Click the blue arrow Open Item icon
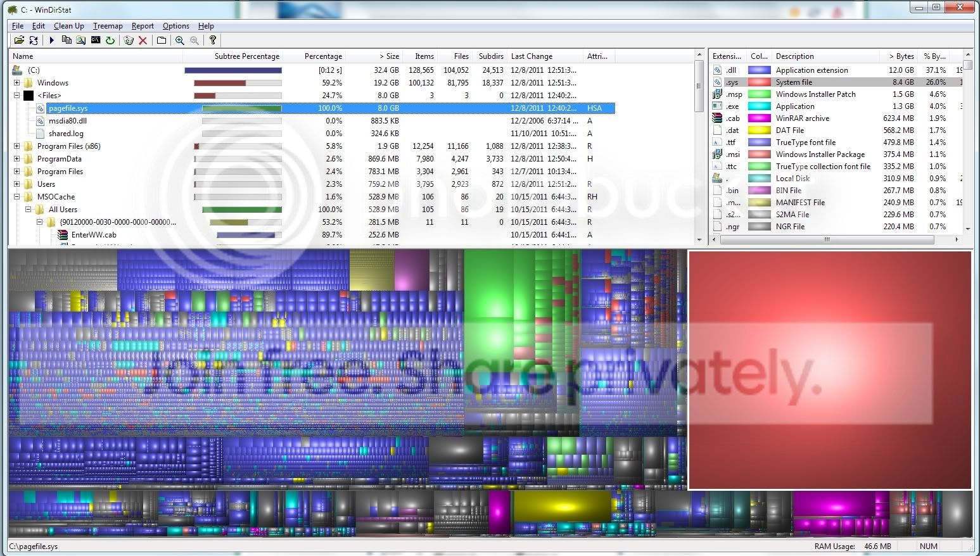980x556 pixels. (x=51, y=40)
